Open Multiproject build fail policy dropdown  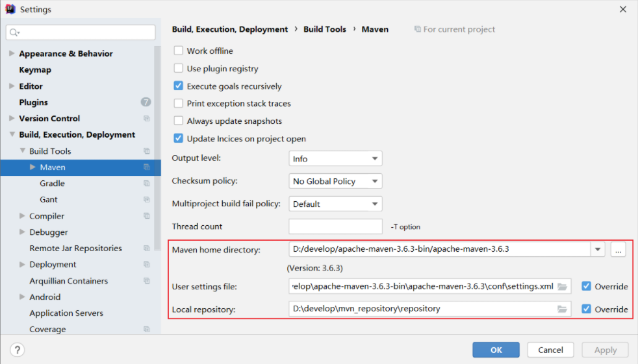click(x=335, y=204)
